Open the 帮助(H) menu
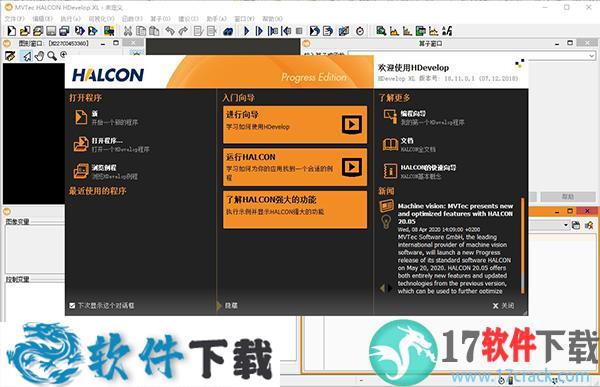 pos(272,18)
